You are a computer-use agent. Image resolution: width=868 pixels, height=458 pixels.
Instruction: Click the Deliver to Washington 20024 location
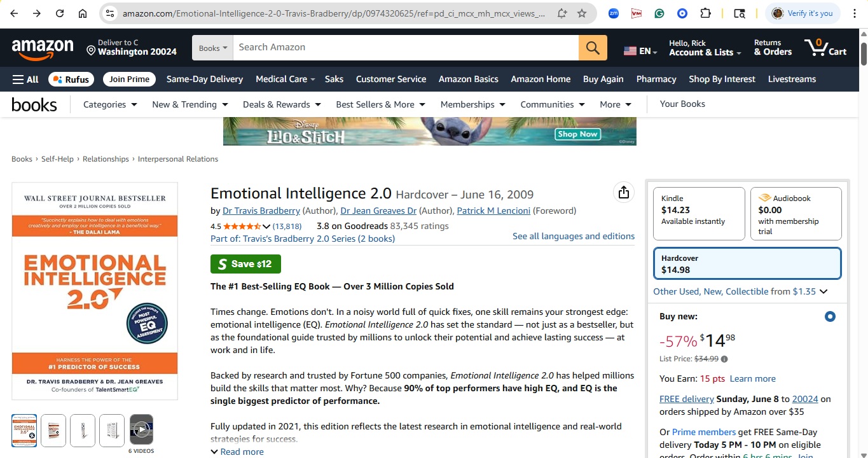(x=132, y=48)
